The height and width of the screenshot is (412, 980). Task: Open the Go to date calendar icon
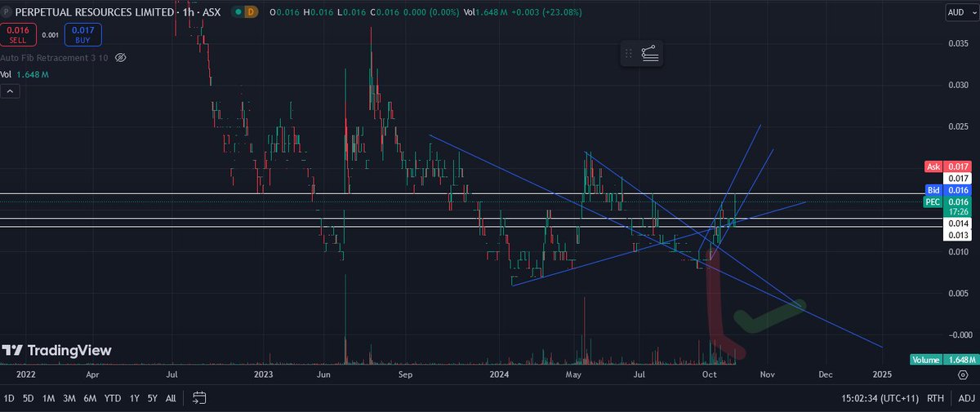[x=199, y=398]
